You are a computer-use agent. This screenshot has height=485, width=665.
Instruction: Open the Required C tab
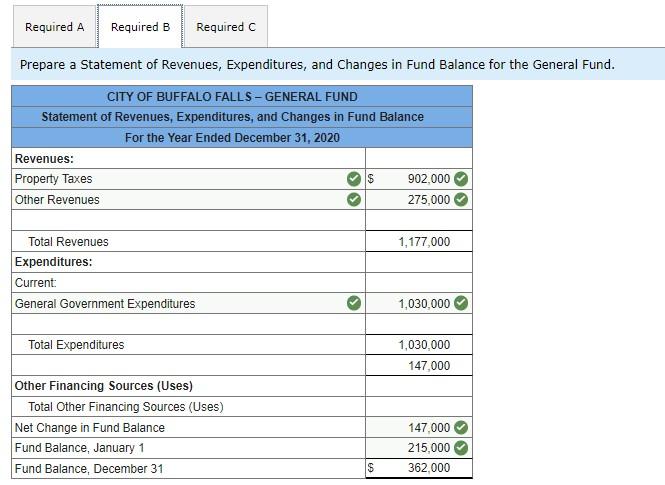click(x=226, y=27)
